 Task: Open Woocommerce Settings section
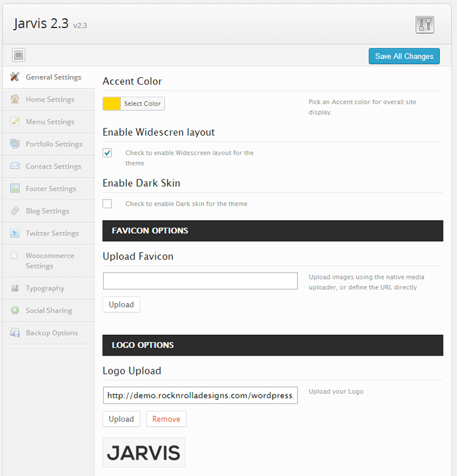(49, 261)
